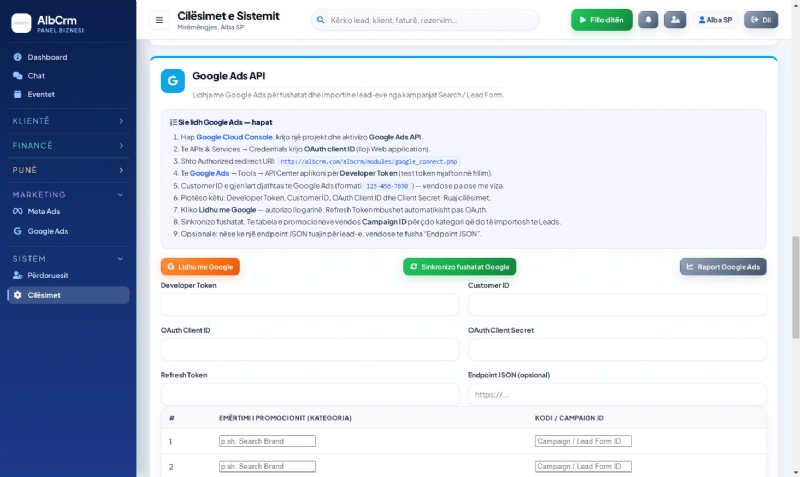Focus the Customer ID field

(x=617, y=305)
